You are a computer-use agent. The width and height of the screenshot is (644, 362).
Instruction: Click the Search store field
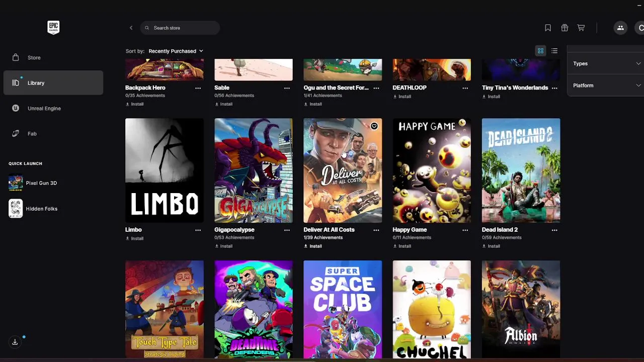click(x=180, y=28)
